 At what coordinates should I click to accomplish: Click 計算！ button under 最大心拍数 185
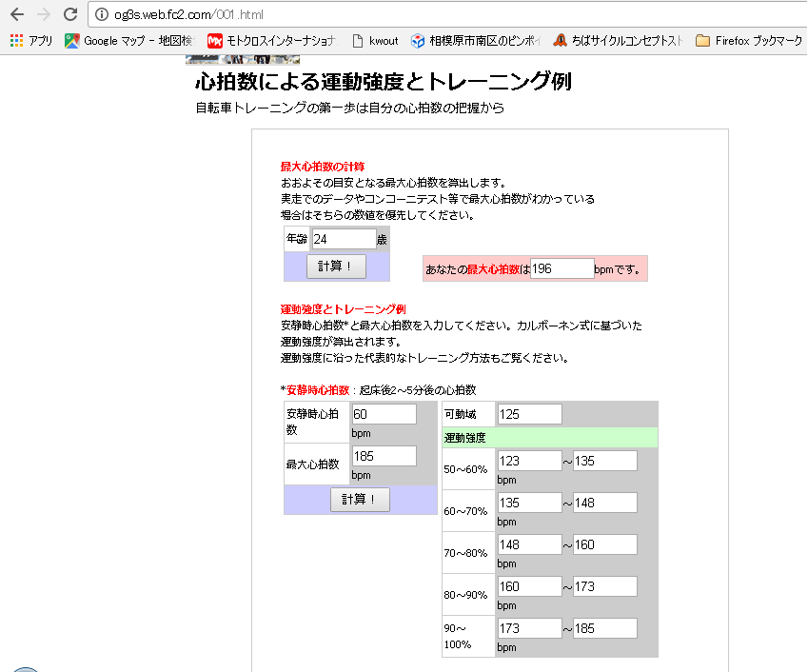tap(360, 500)
